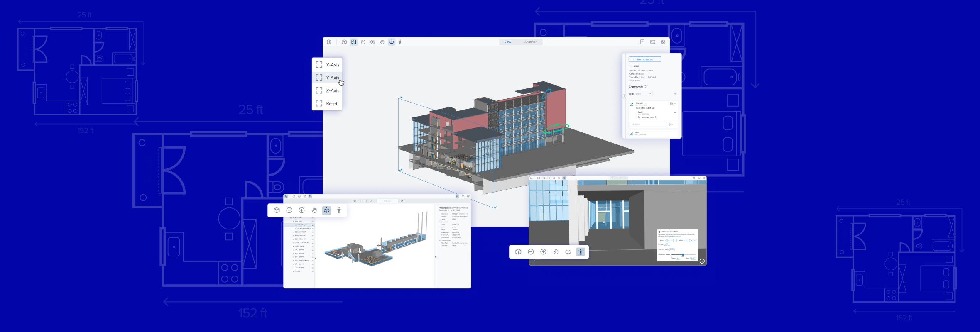This screenshot has height=332, width=980.
Task: Click pan hand in lower-right floating toolbar
Action: (556, 252)
